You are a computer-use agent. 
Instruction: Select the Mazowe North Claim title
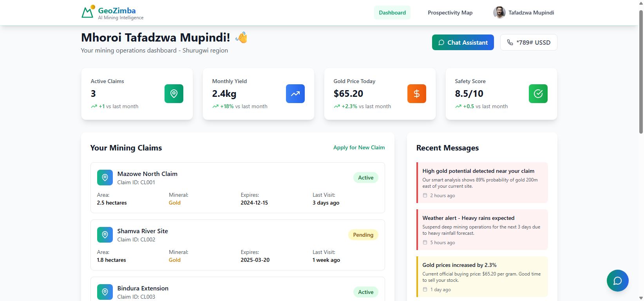click(147, 174)
